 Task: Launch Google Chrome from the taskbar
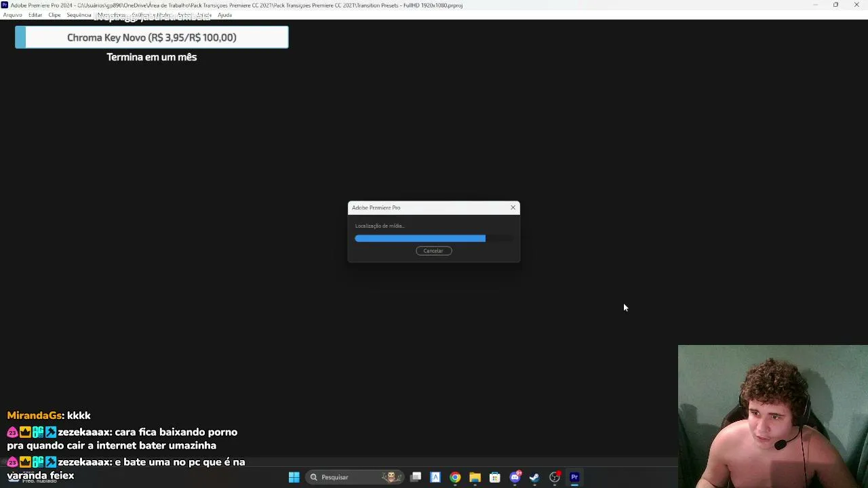tap(455, 477)
